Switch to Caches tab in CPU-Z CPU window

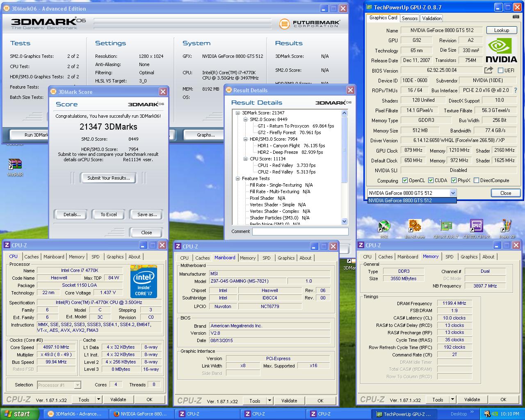[31, 257]
